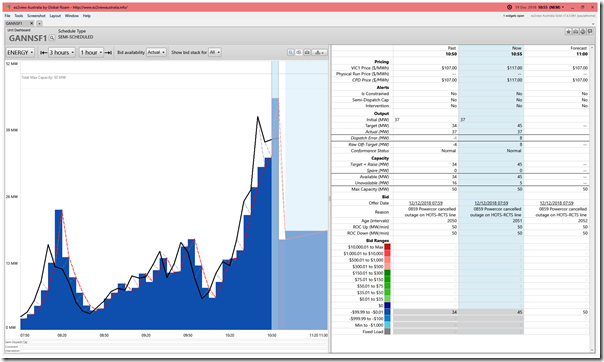Screen dimensions: 604x362
Task: Click the chart zoom magnifier icon
Action: click(290, 52)
